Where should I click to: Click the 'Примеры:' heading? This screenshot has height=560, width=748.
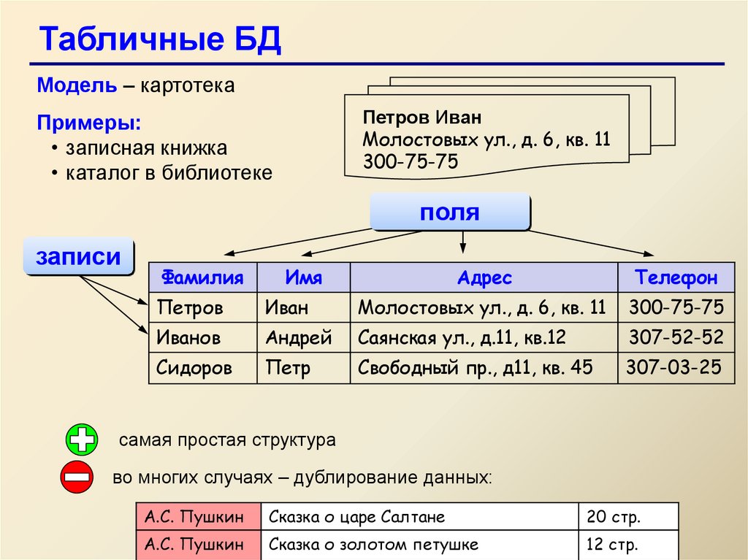[x=89, y=123]
